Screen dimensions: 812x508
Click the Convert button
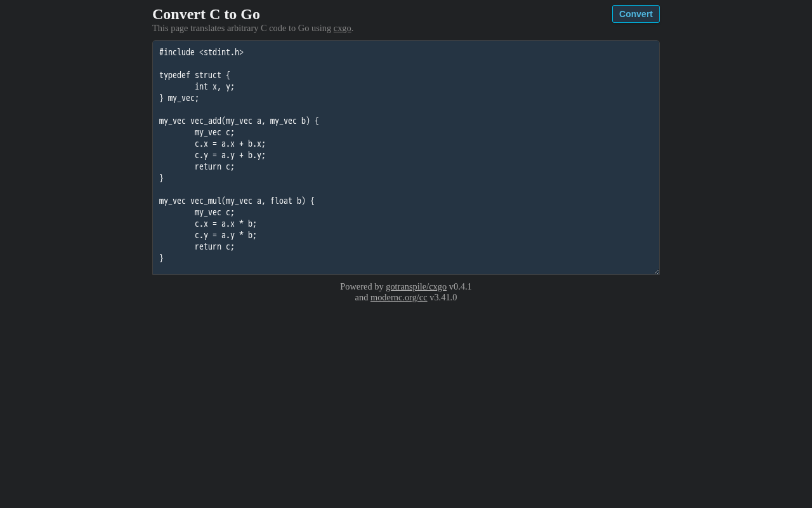636,14
